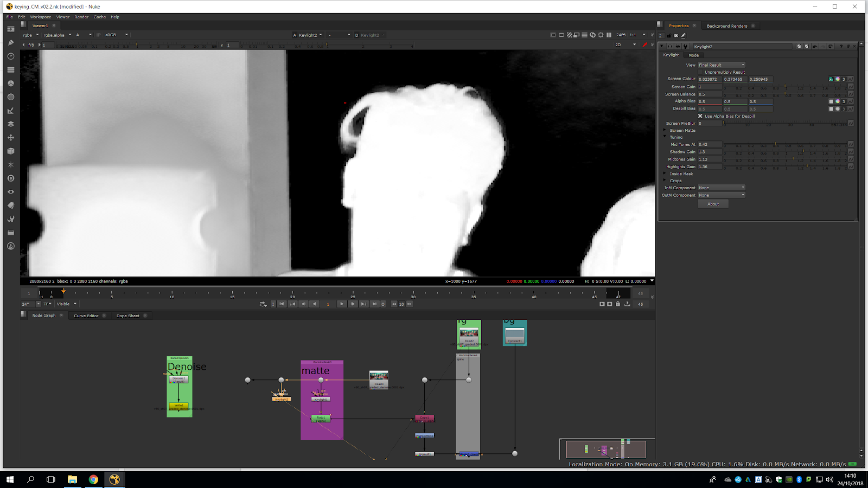Viewport: 868px width, 488px height.
Task: Toggle the timeline lock icon
Action: tap(617, 304)
